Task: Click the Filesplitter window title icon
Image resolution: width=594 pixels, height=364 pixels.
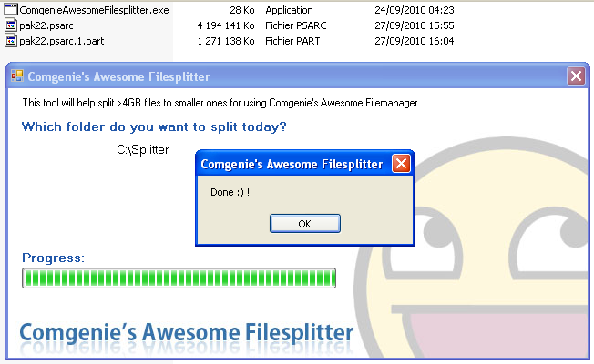Action: pos(17,76)
